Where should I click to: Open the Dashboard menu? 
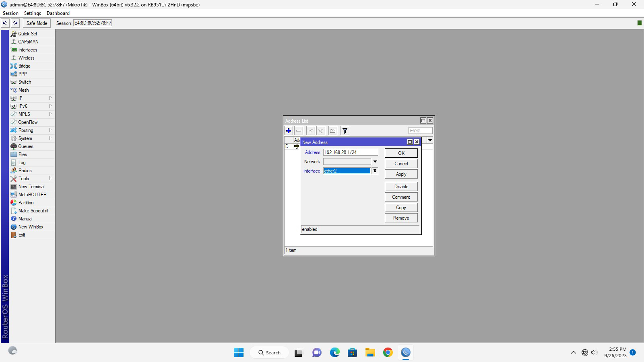[58, 13]
